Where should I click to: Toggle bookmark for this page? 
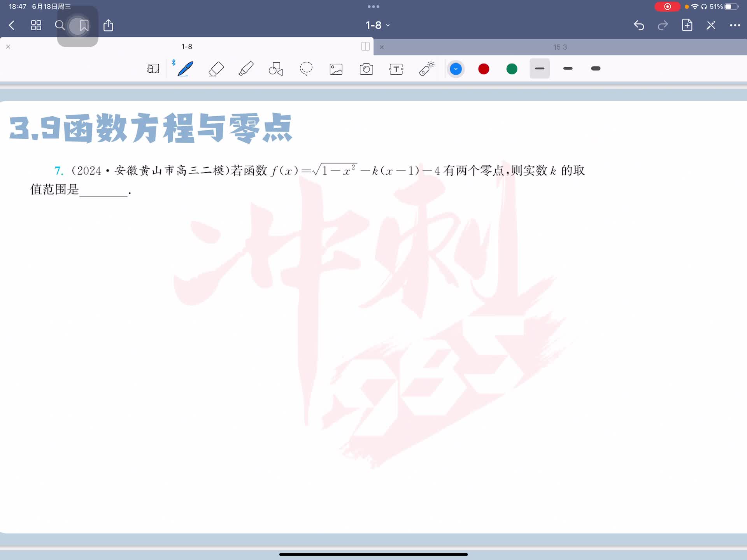click(84, 26)
